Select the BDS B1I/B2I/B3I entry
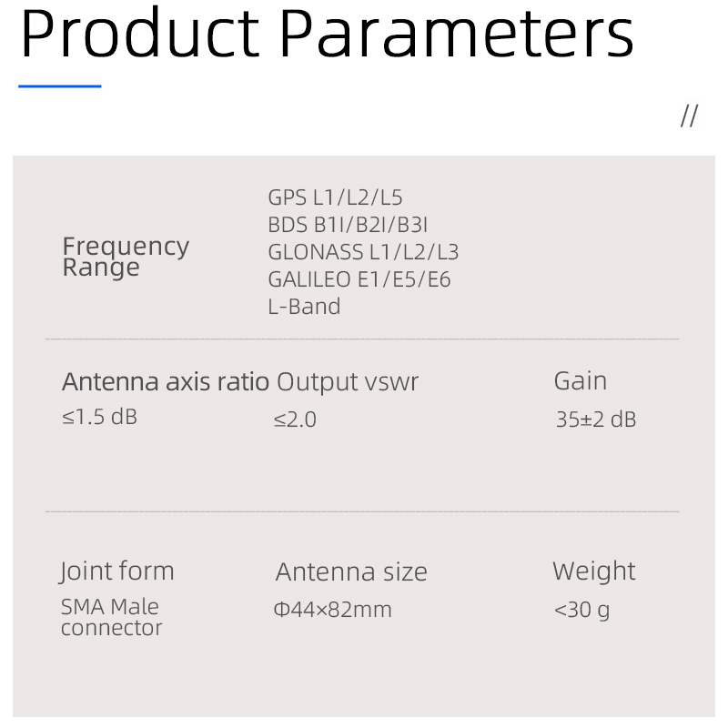This screenshot has height=728, width=728. tap(348, 225)
